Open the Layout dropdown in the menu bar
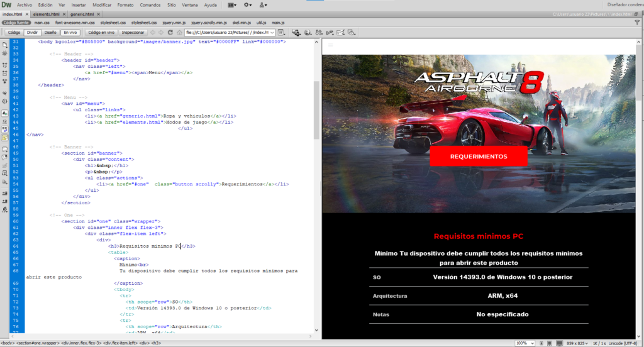 point(232,5)
